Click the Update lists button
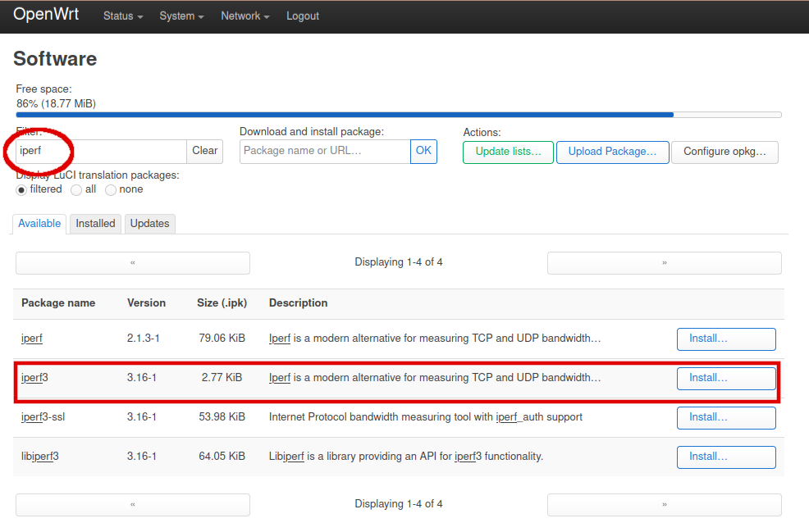809x532 pixels. 508,152
